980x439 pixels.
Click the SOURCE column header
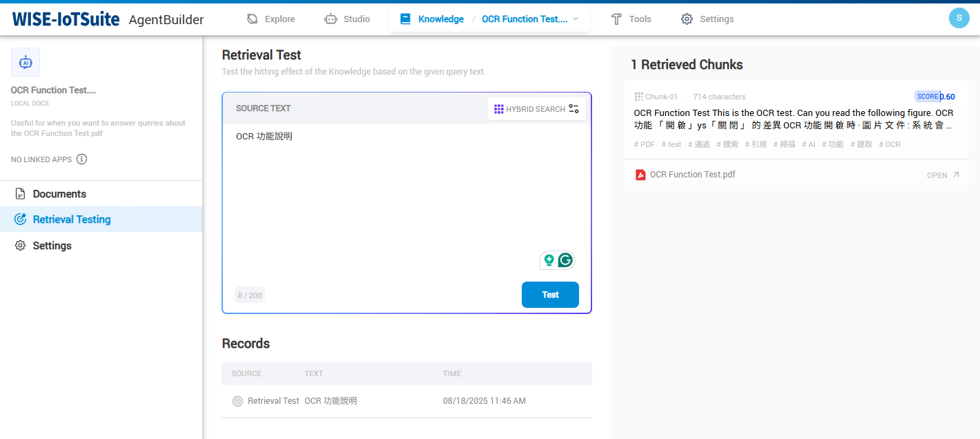tap(246, 373)
